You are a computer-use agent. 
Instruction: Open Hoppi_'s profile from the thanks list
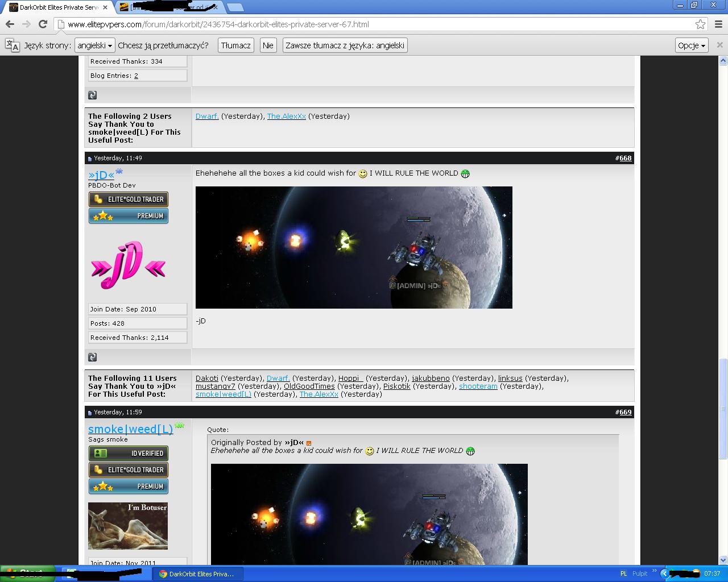351,378
